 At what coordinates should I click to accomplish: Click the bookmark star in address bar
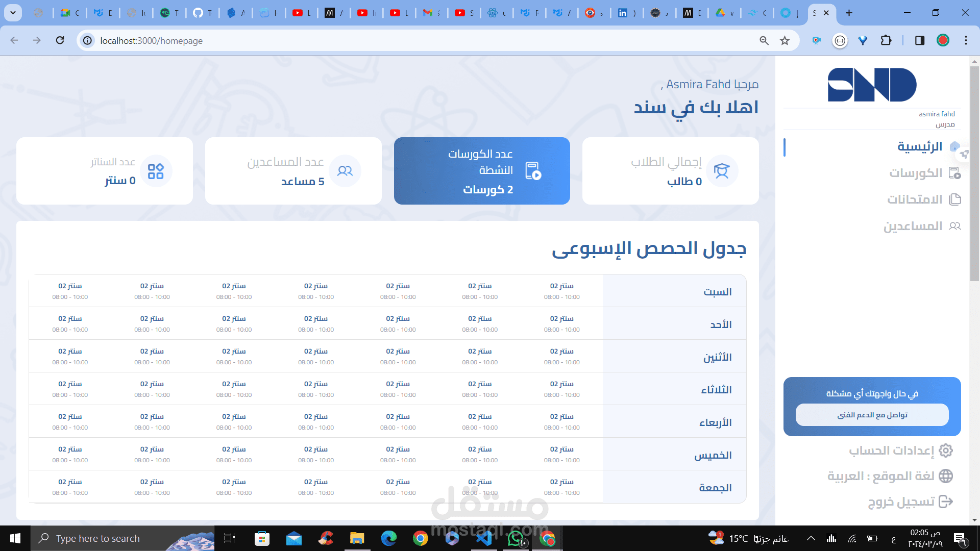pos(785,40)
